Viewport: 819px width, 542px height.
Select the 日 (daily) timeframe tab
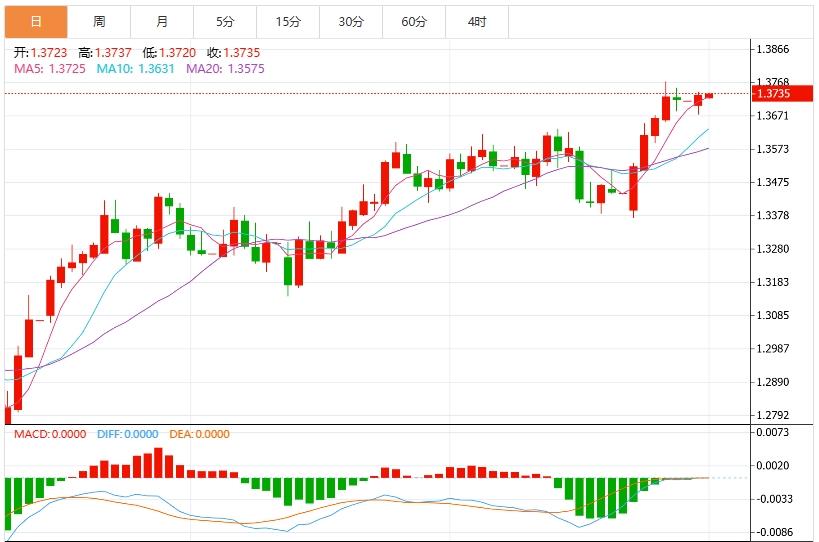tap(36, 21)
